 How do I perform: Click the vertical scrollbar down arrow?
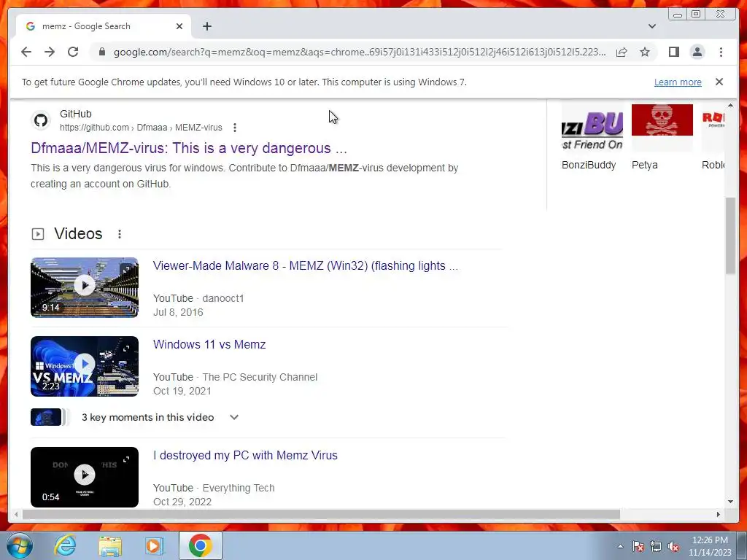coord(730,502)
